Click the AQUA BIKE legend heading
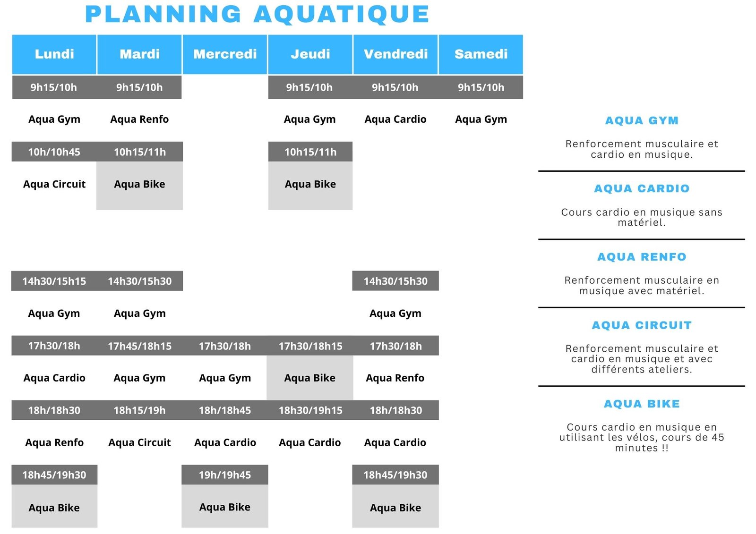Viewport: 756px width, 534px height. (642, 404)
